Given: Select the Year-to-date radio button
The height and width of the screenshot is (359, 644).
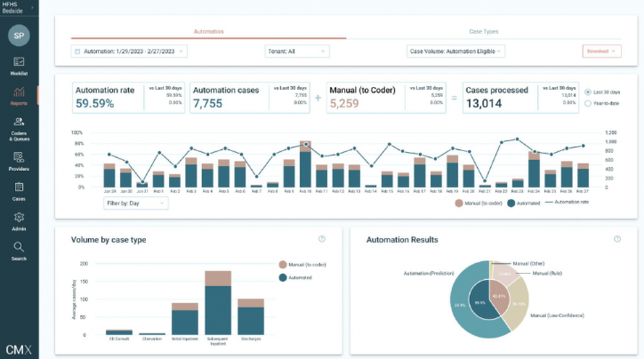Looking at the screenshot, I should point(588,104).
